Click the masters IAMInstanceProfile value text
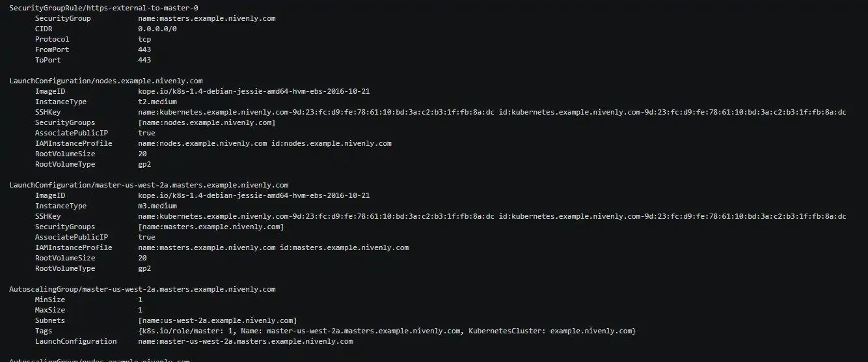This screenshot has height=362, width=868. click(273, 247)
